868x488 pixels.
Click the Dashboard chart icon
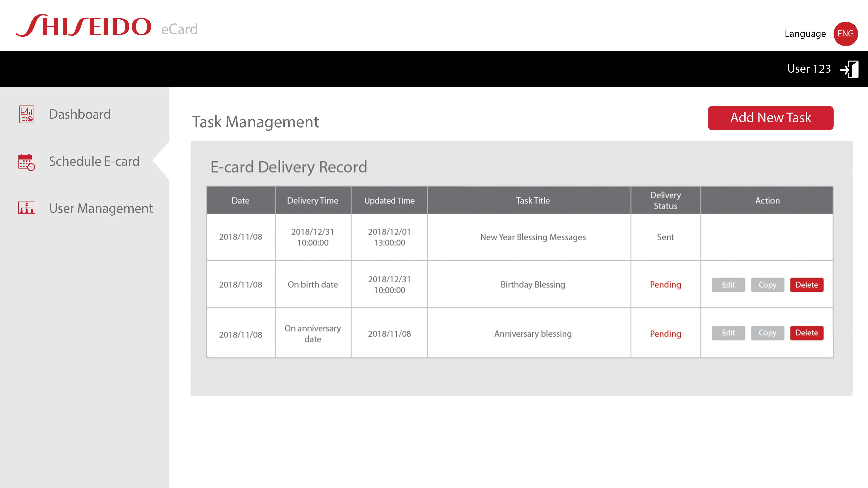pos(27,115)
